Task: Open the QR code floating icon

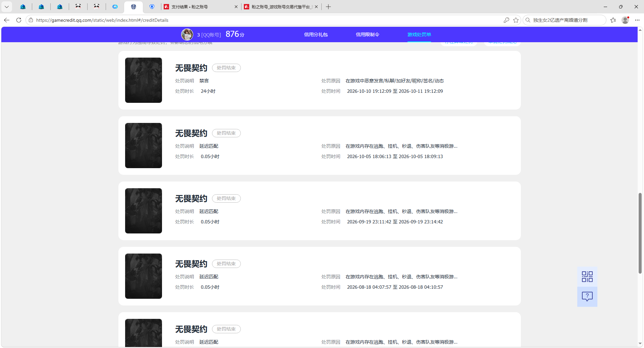Action: [x=587, y=277]
